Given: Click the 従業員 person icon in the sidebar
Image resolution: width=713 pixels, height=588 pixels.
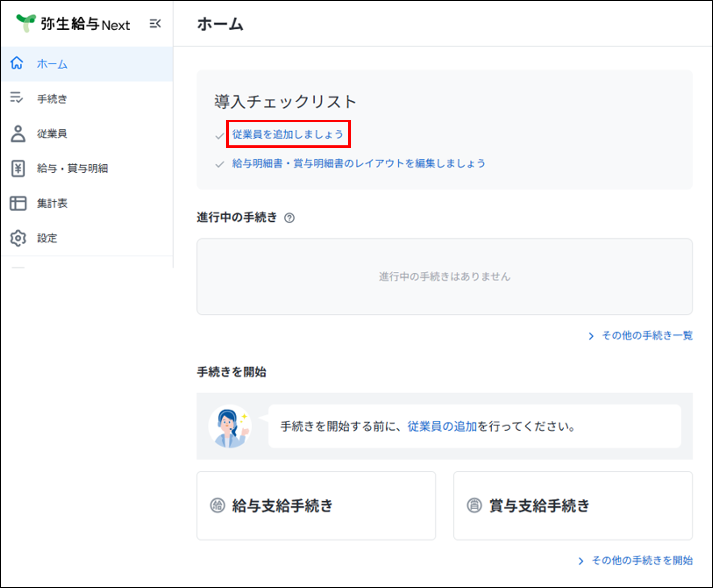Looking at the screenshot, I should 18,134.
